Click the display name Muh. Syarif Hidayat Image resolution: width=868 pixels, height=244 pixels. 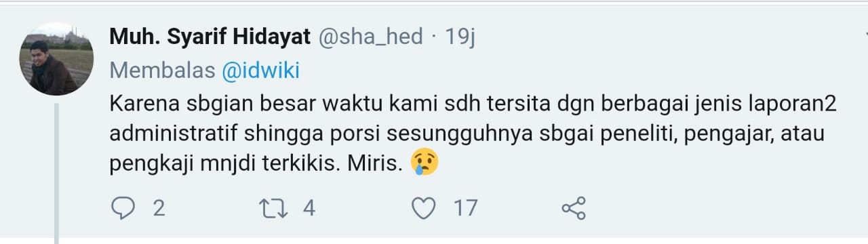pyautogui.click(x=210, y=37)
